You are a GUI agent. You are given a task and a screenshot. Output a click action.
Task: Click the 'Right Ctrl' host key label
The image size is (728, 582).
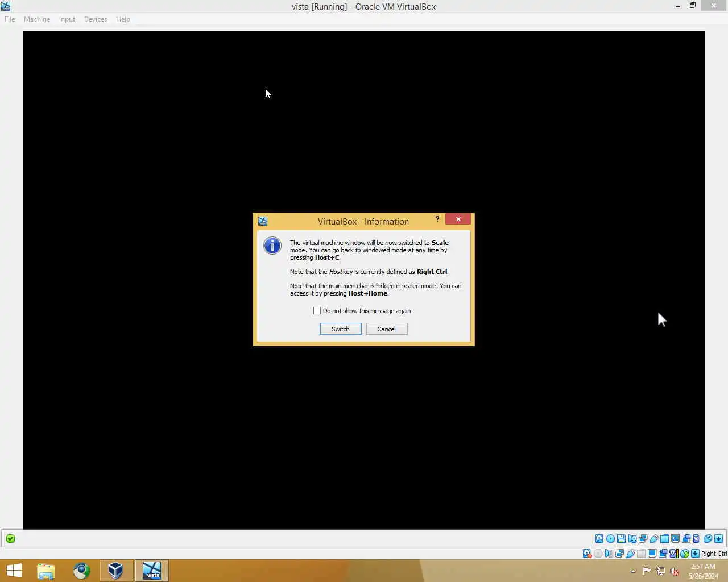714,554
